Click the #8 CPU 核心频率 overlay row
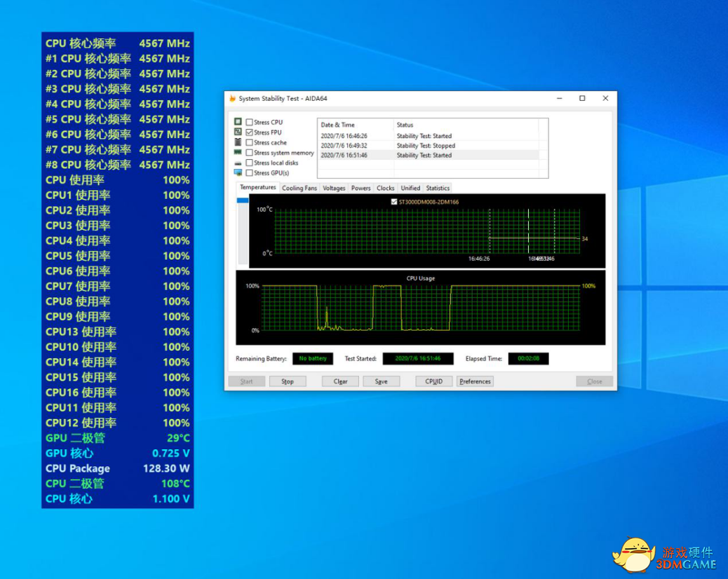728x579 pixels. 117,165
